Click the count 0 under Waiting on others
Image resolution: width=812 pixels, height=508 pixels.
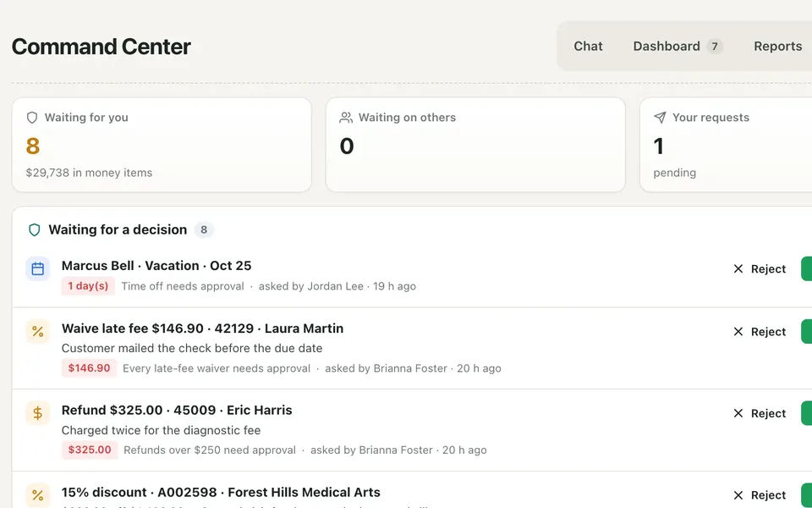click(x=347, y=146)
